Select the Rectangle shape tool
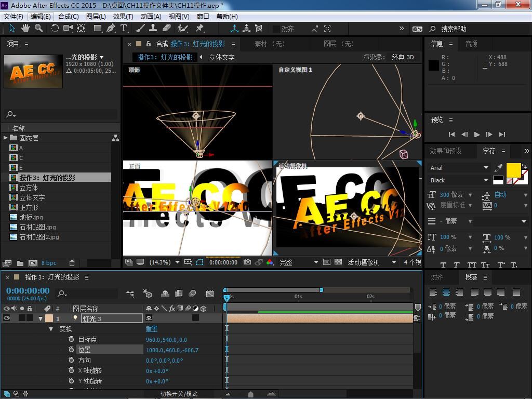Image resolution: width=532 pixels, height=399 pixels. [x=98, y=29]
